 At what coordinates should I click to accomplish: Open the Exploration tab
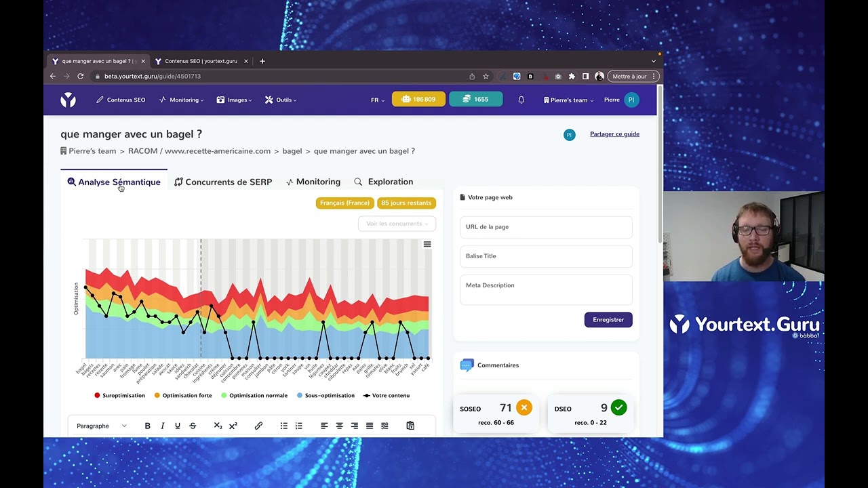tap(384, 182)
